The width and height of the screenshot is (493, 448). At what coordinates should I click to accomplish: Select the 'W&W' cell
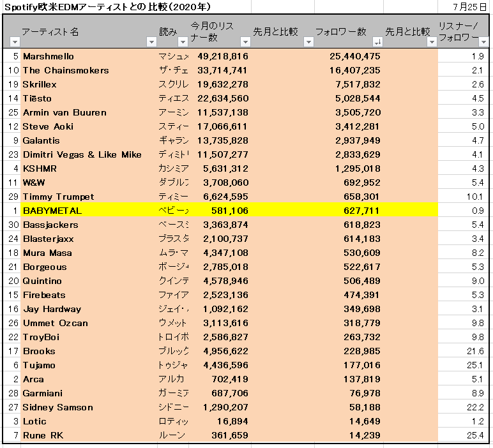point(89,183)
